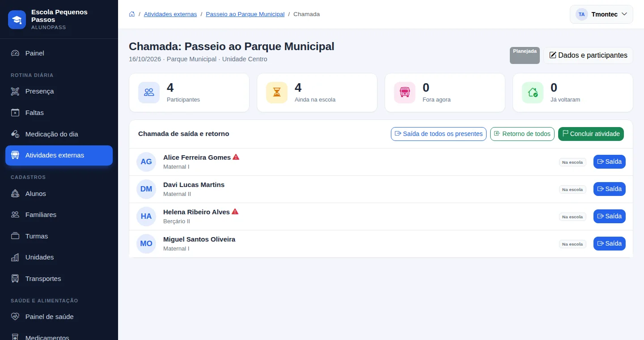Select the MO avatar circle

(x=146, y=244)
